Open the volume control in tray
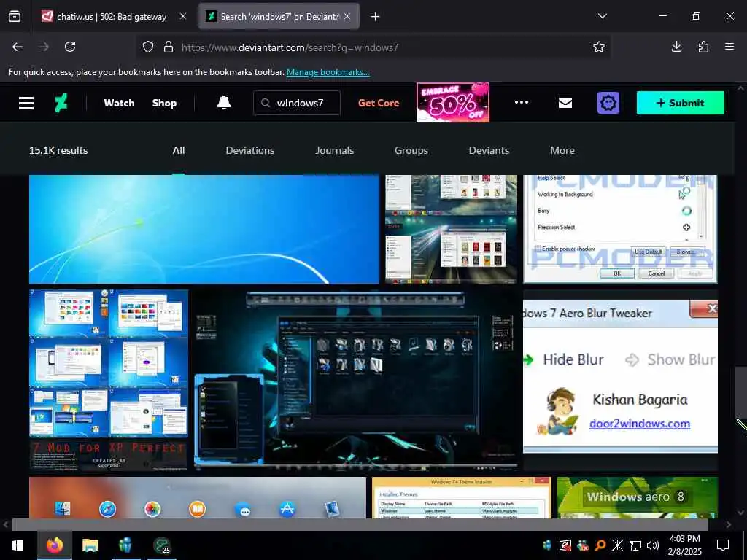 coord(653,545)
